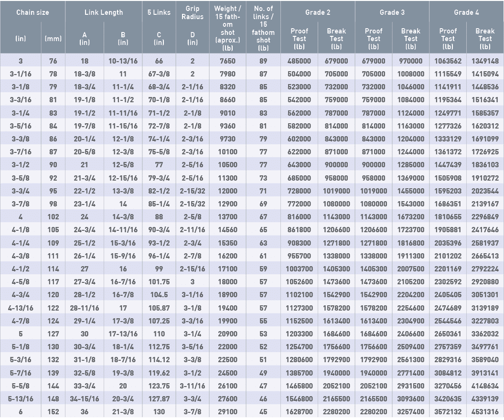Select the 101.75 five-links value

(159, 282)
